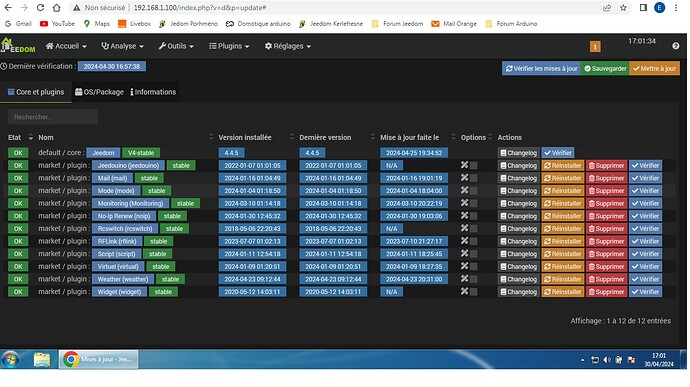Screen dimensions: 690x387
Task: Show hidden tray icons arrow
Action: click(583, 360)
